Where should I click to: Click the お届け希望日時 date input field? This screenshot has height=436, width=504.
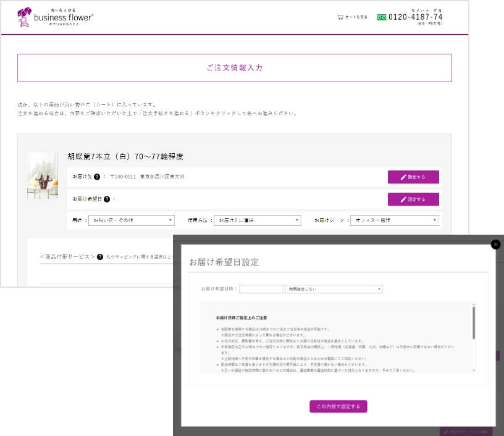click(261, 289)
